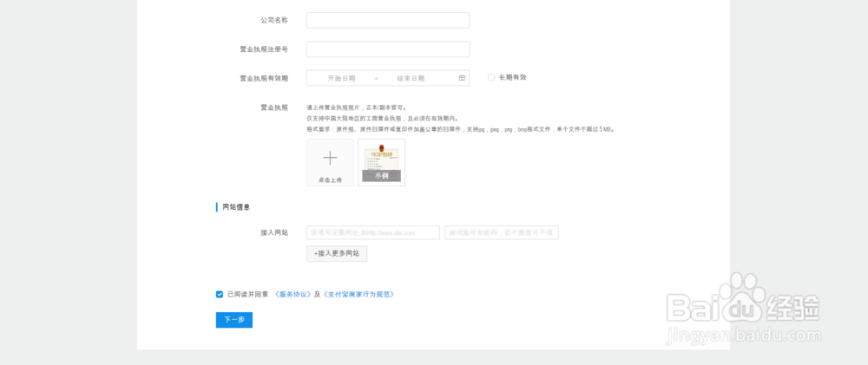
Task: Click the 公司名称 input field
Action: [x=387, y=21]
